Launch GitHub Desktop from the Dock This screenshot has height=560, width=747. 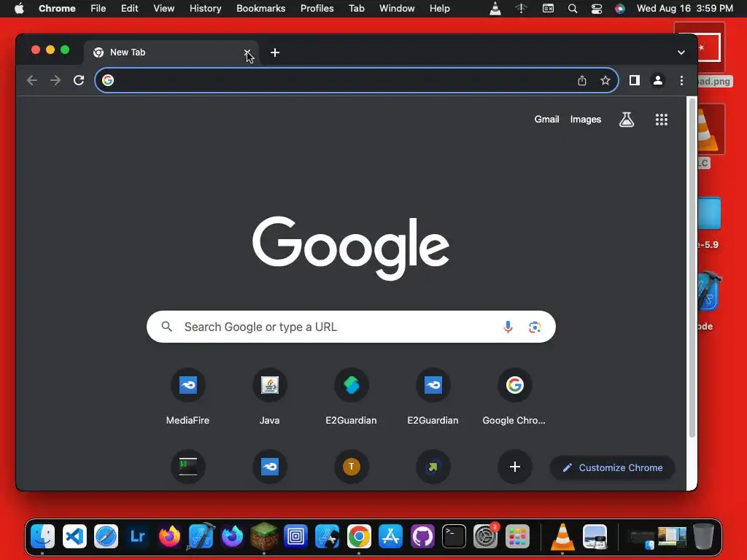[x=422, y=537]
